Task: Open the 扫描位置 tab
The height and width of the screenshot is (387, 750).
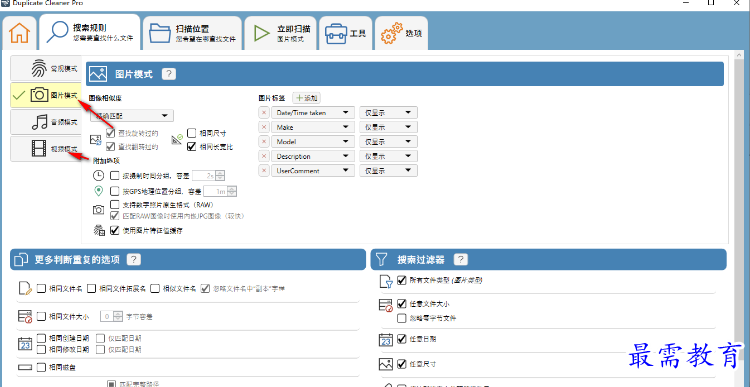Action: (x=192, y=33)
